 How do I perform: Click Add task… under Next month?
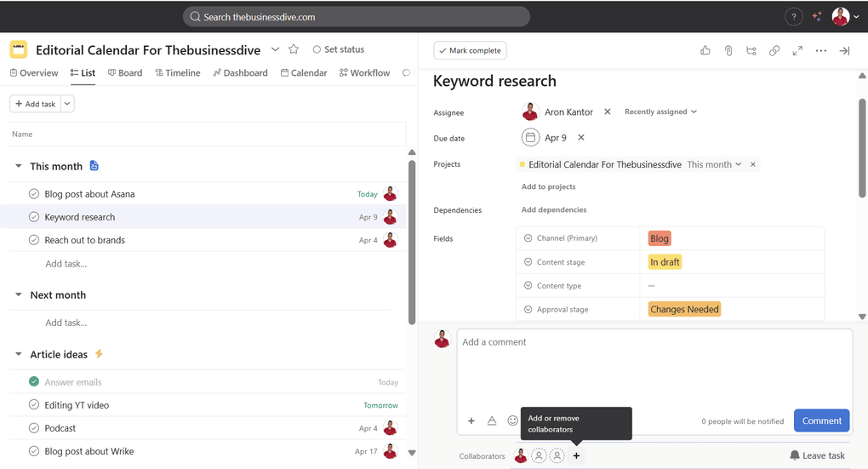[x=66, y=323]
